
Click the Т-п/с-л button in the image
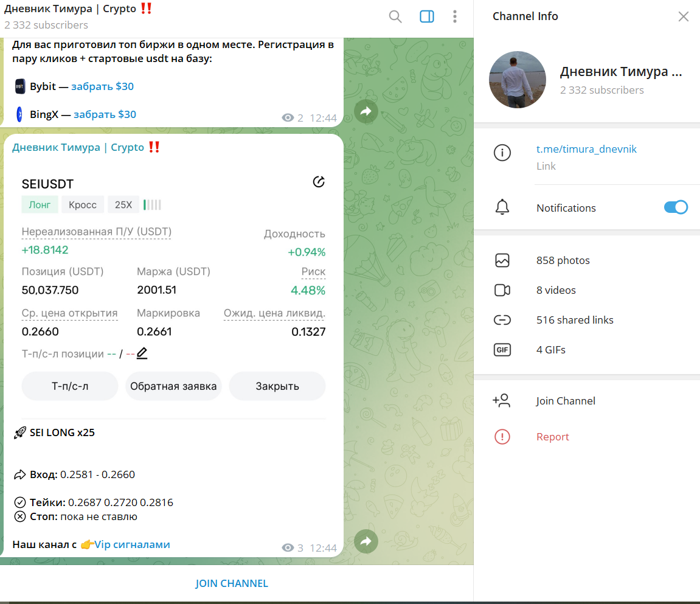70,386
